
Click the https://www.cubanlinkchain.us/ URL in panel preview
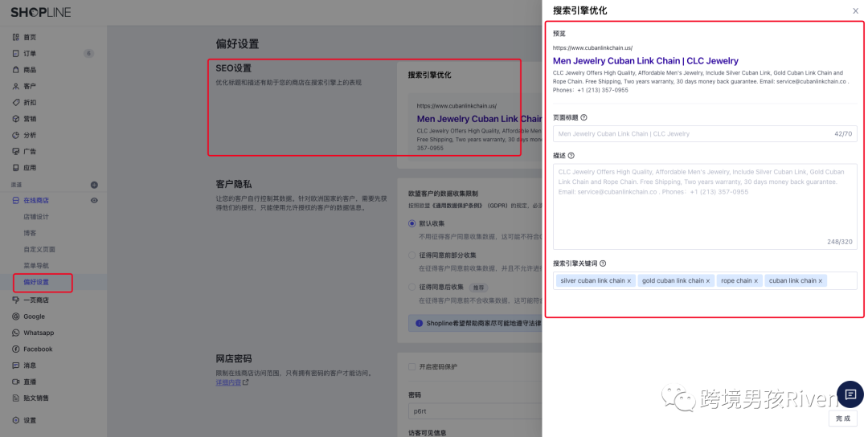click(x=592, y=48)
